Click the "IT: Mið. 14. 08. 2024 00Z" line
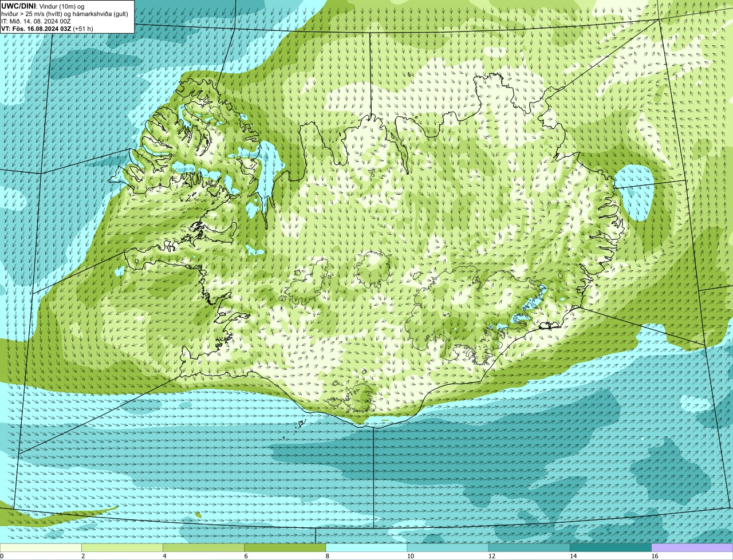The height and width of the screenshot is (560, 733). pos(36,21)
